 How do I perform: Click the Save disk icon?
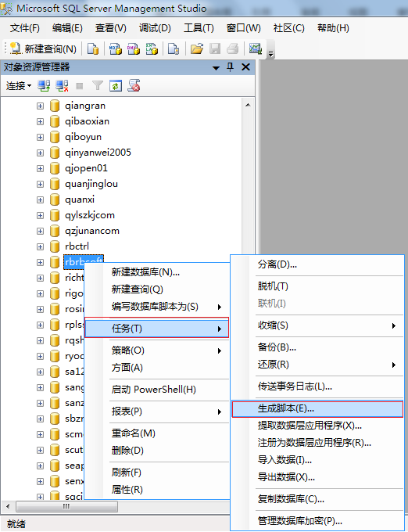[215, 49]
